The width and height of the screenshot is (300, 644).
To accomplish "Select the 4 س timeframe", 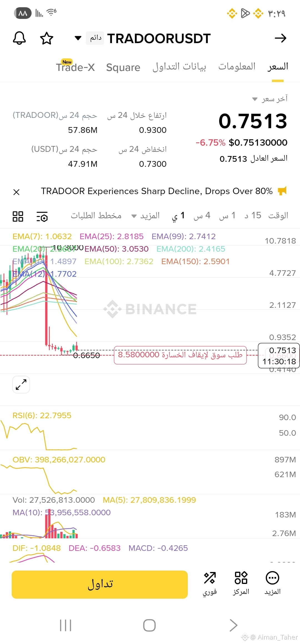I will (x=202, y=216).
